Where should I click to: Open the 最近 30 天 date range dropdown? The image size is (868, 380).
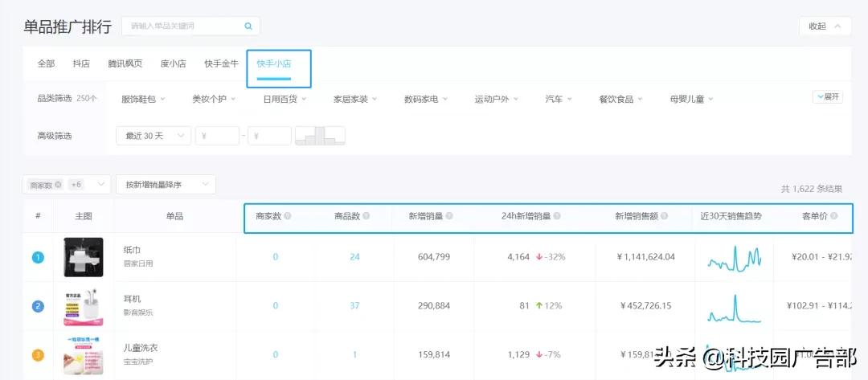[154, 136]
